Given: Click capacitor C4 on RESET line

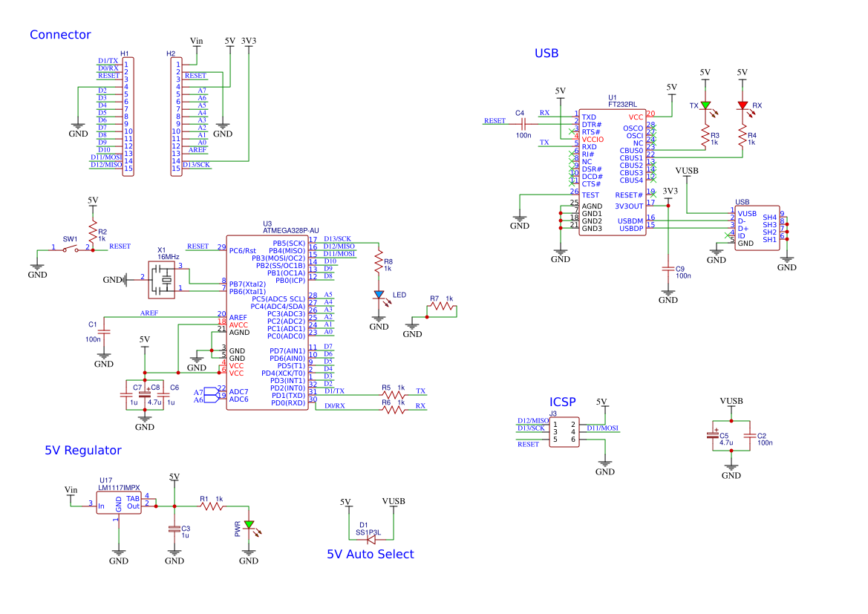Looking at the screenshot, I should point(523,125).
